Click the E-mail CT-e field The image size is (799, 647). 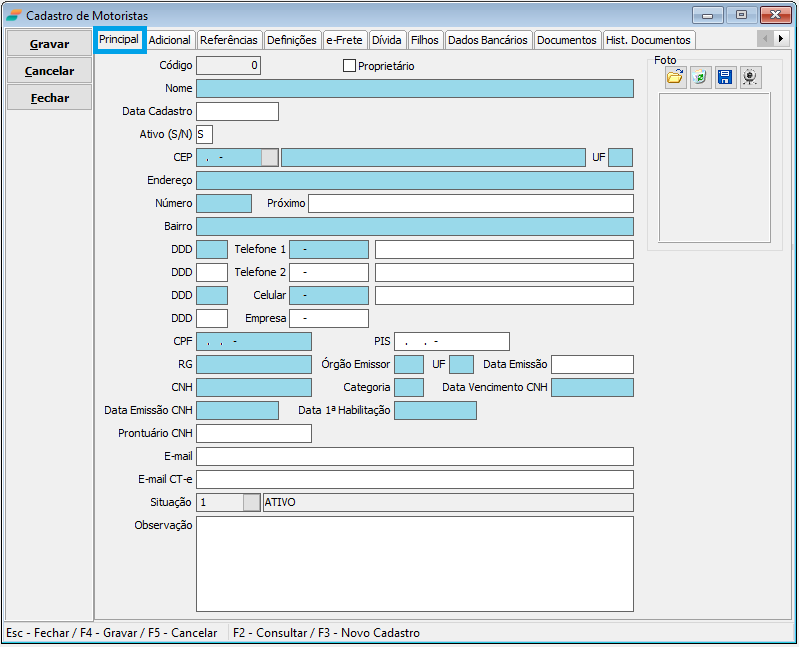pos(414,479)
